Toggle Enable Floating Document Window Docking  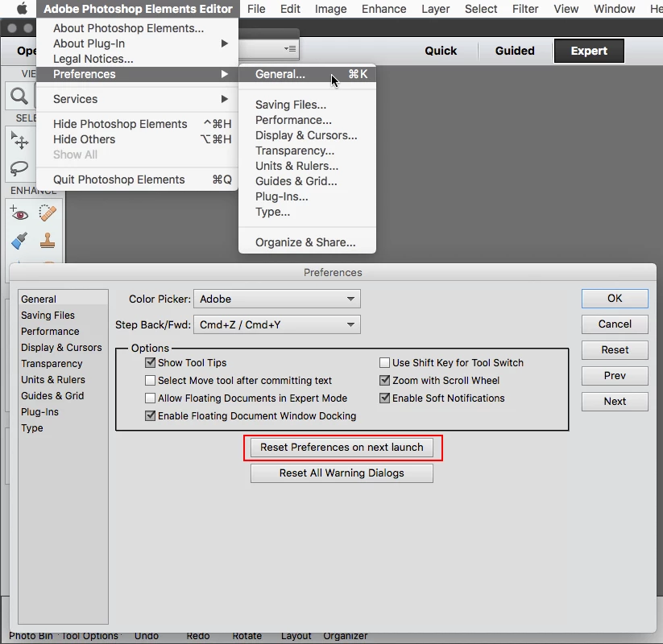point(150,416)
